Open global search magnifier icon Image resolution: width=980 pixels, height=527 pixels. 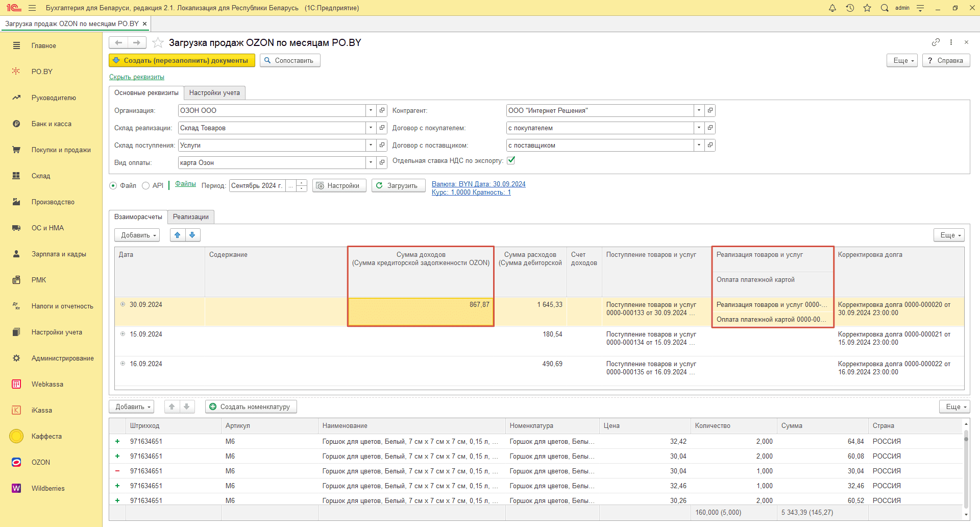885,8
